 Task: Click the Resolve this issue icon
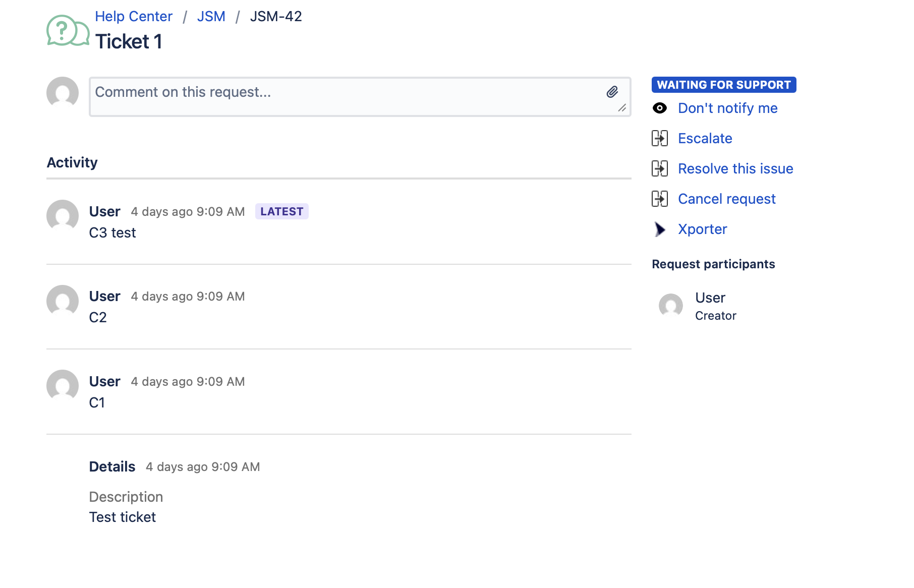pos(659,169)
